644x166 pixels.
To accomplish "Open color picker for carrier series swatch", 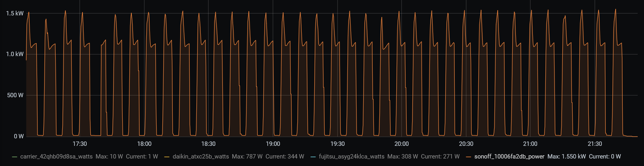I will coord(15,157).
